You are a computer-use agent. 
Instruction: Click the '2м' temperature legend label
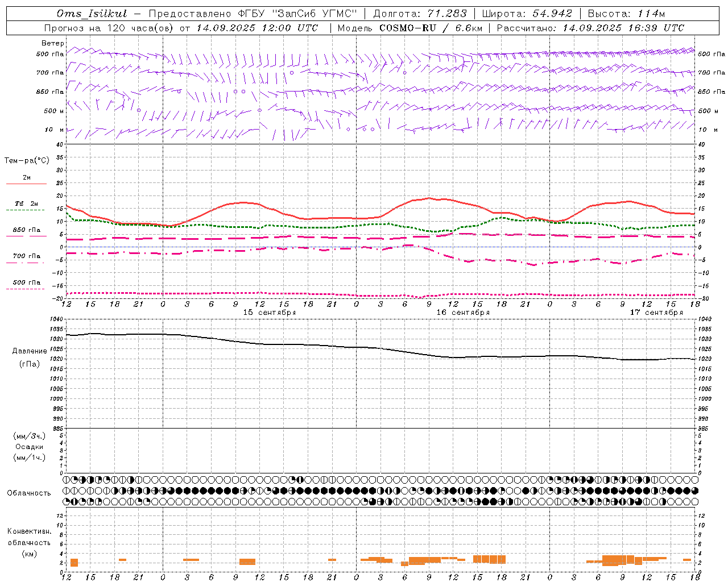coord(26,177)
